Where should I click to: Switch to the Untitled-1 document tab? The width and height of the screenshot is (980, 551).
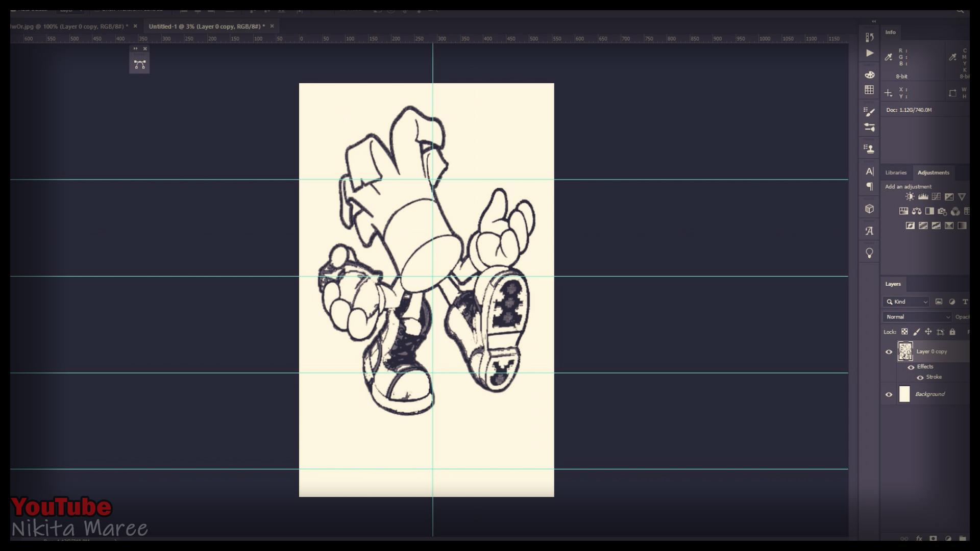[x=206, y=26]
